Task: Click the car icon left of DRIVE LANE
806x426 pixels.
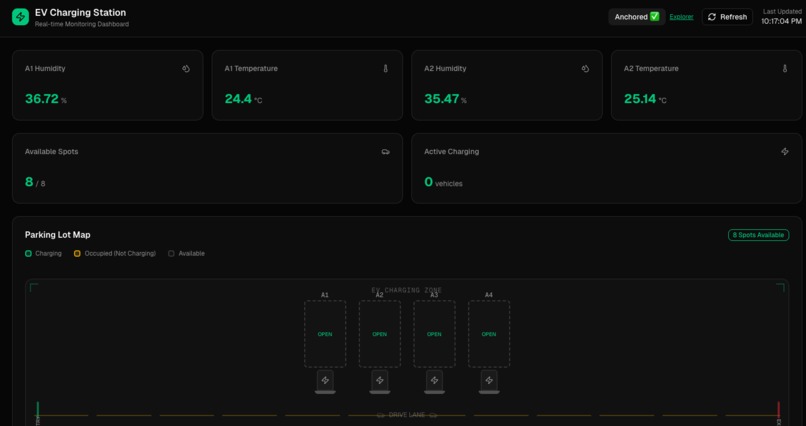Action: 381,415
